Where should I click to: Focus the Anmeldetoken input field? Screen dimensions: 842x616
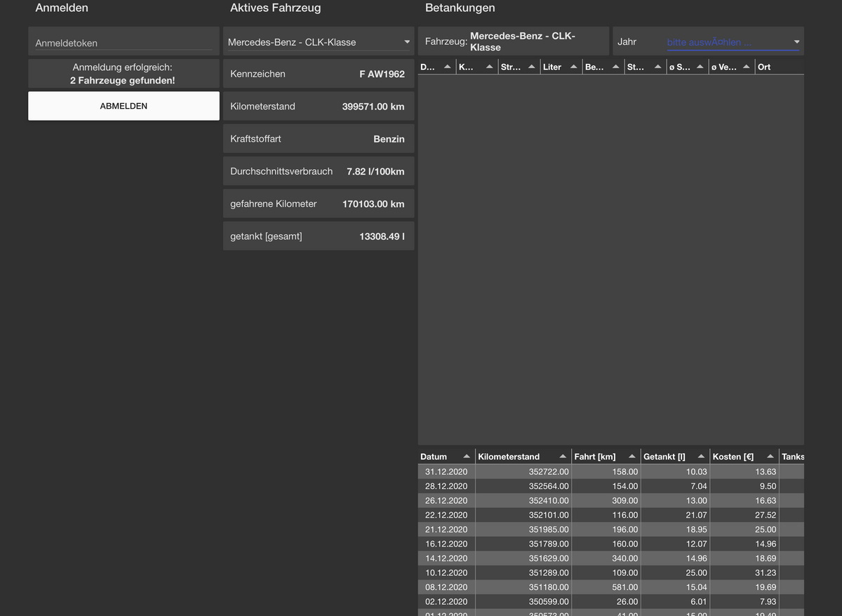coord(123,43)
